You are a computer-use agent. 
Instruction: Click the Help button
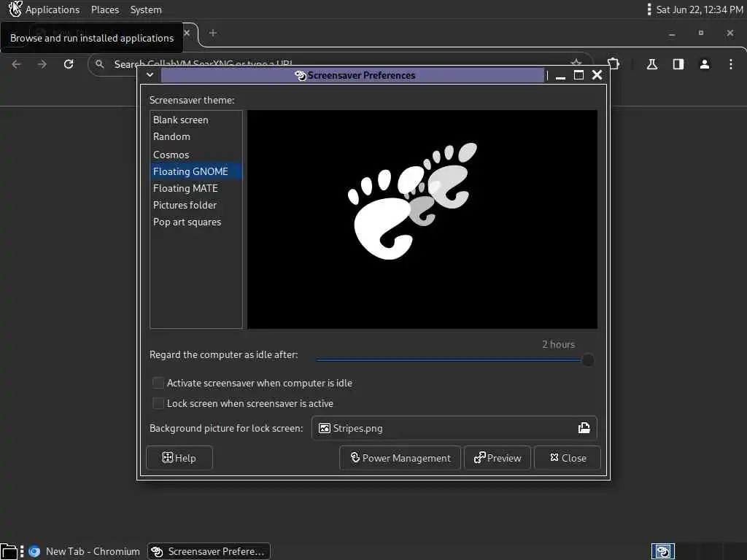click(x=179, y=458)
